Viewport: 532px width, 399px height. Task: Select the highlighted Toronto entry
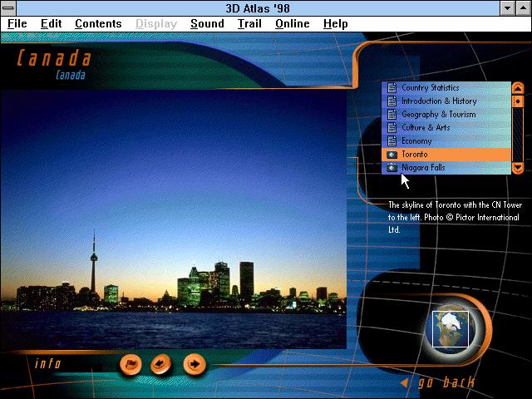tap(446, 155)
